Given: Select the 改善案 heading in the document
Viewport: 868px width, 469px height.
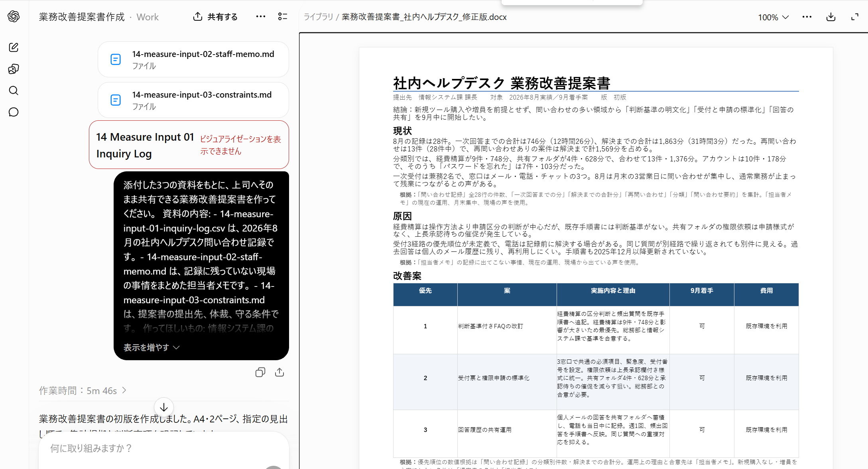Looking at the screenshot, I should (x=407, y=276).
